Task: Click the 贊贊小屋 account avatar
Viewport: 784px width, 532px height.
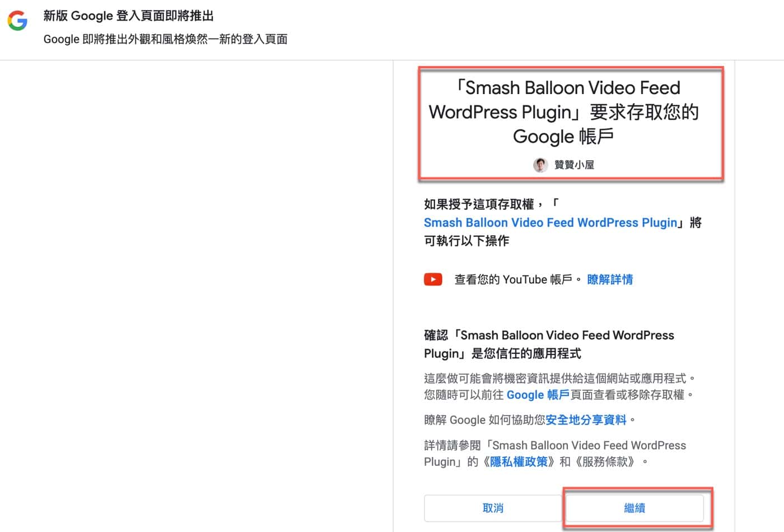Action: 540,165
